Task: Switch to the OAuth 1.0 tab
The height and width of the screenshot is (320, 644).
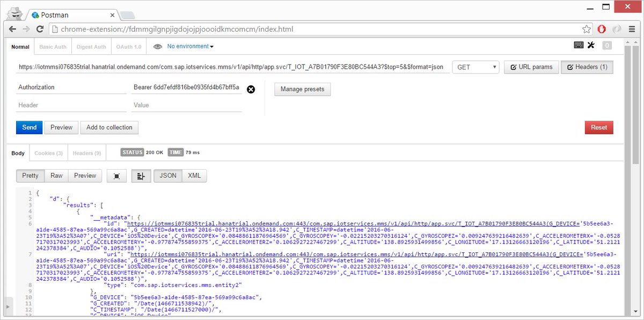Action: 129,47
